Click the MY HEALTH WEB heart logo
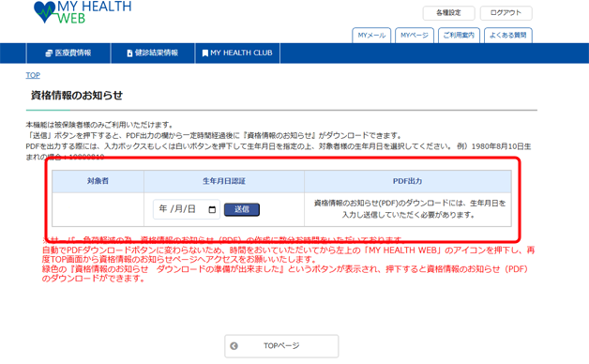 (82, 12)
